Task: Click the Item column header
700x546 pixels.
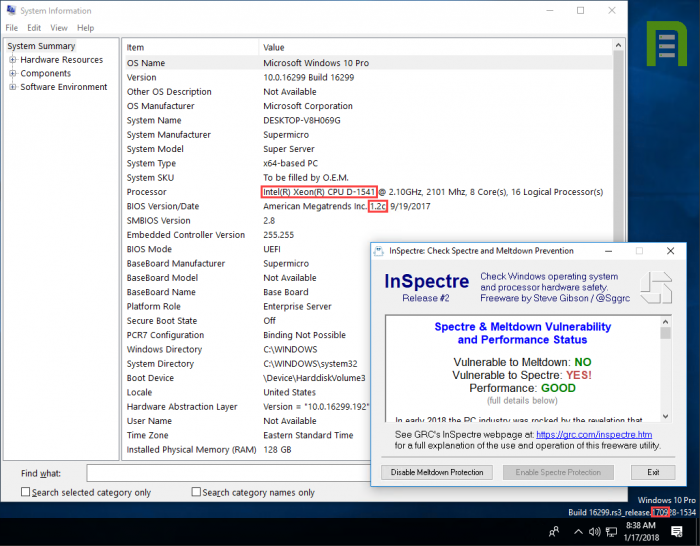Action: point(191,47)
